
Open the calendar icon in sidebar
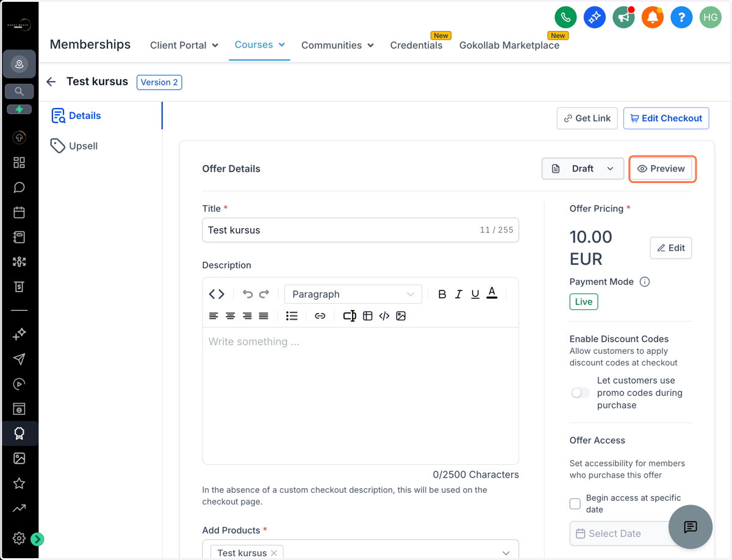[x=20, y=212]
